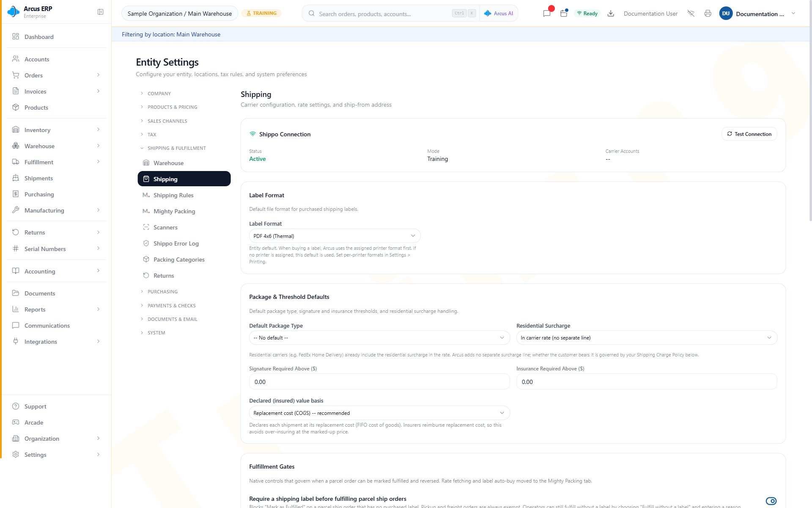The width and height of the screenshot is (812, 508).
Task: Select the active Shipping settings tab
Action: click(x=184, y=179)
